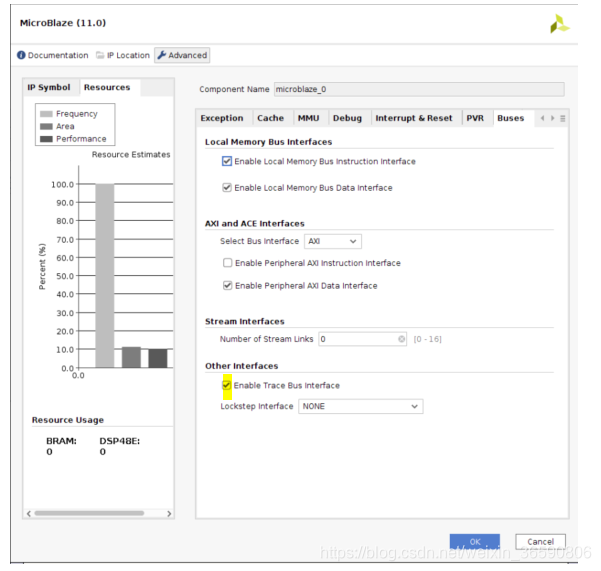
Task: Switch to the Exception tab
Action: point(222,118)
